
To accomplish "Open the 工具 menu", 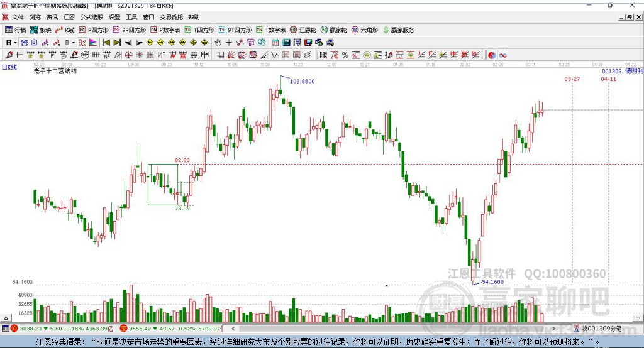I will point(131,17).
